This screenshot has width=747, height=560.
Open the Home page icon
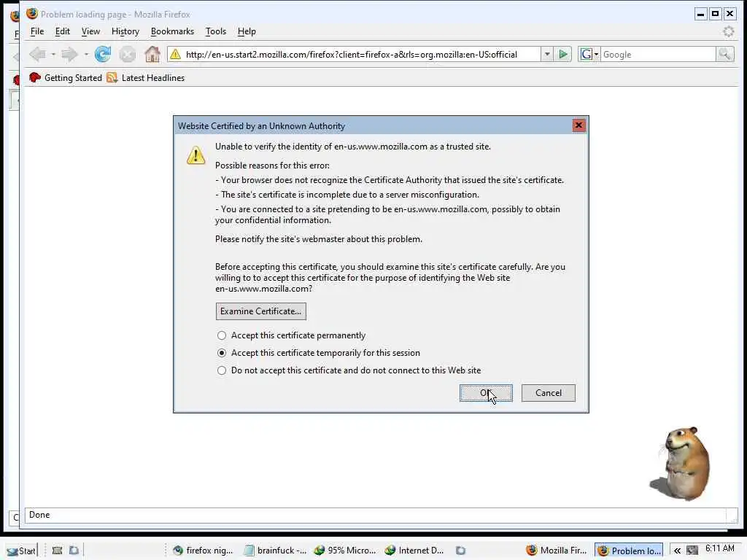click(152, 54)
